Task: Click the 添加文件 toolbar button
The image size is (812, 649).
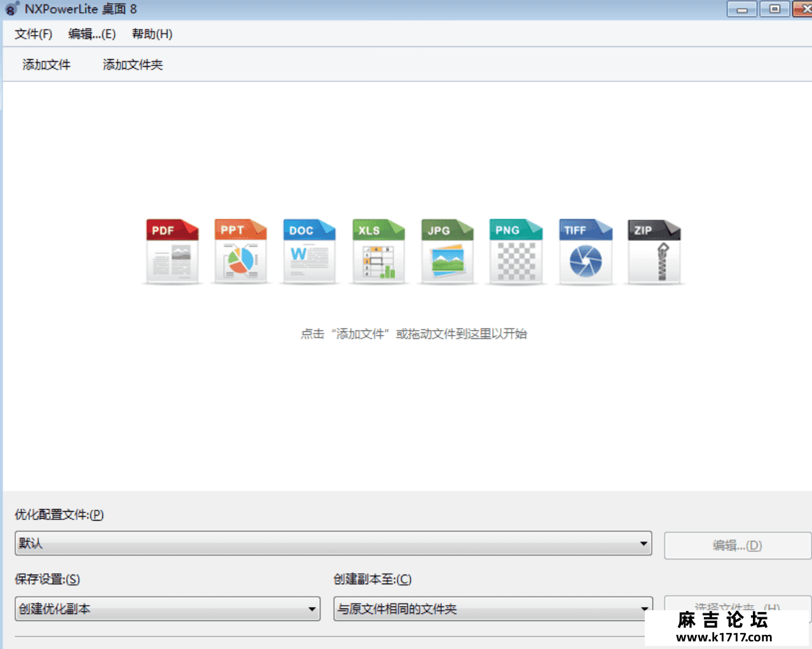Action: (x=46, y=64)
